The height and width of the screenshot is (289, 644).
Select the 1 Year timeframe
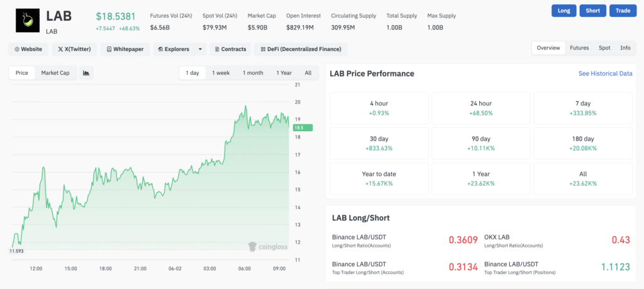click(284, 73)
